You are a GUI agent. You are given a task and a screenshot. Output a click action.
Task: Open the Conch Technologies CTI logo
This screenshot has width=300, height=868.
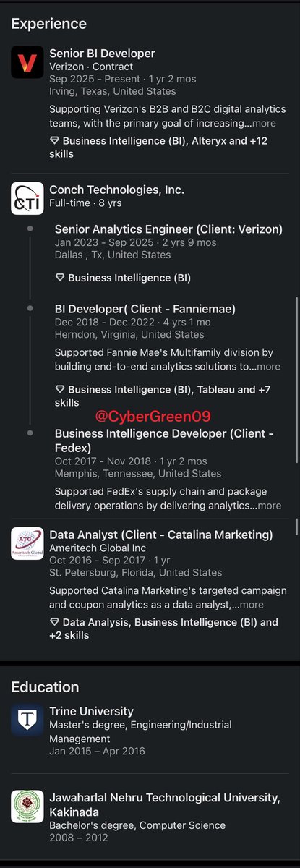[x=27, y=198]
